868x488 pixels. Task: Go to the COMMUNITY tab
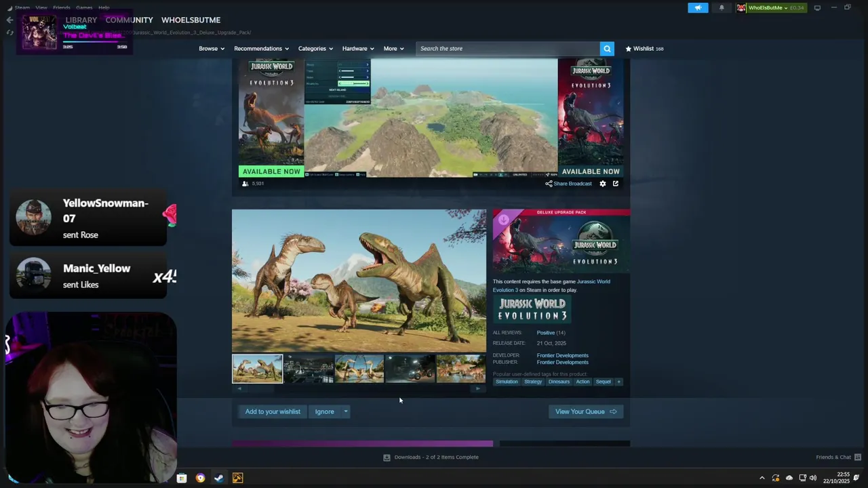pyautogui.click(x=129, y=20)
